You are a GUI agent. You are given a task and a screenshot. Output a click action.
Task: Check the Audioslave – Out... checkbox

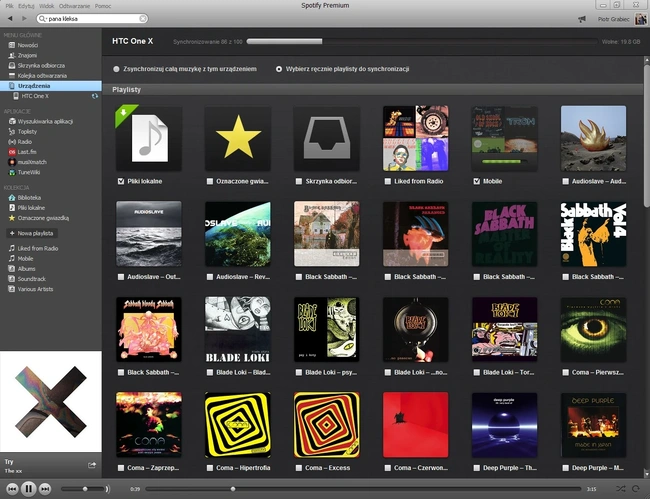pyautogui.click(x=121, y=277)
